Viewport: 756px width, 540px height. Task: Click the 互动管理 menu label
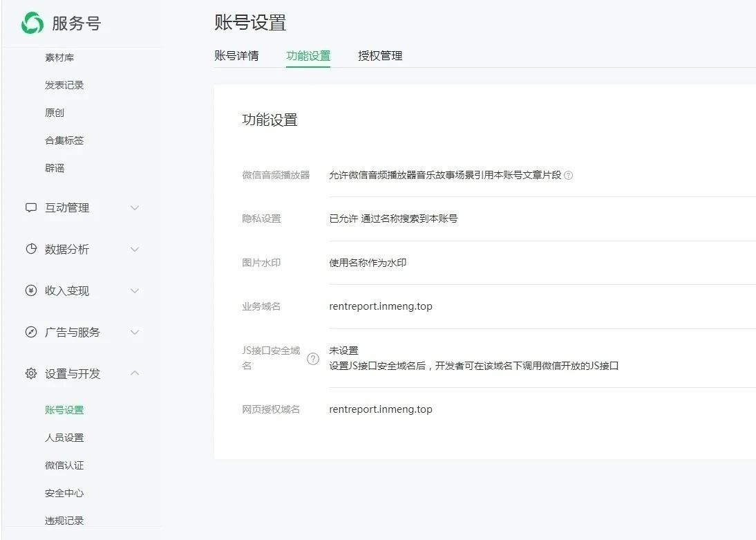(67, 208)
